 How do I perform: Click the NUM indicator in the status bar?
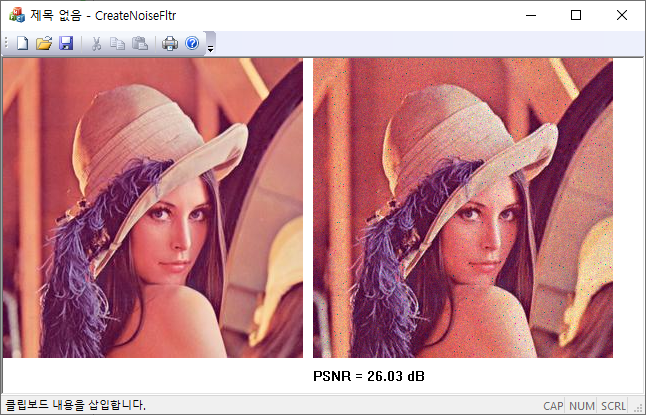click(x=582, y=406)
